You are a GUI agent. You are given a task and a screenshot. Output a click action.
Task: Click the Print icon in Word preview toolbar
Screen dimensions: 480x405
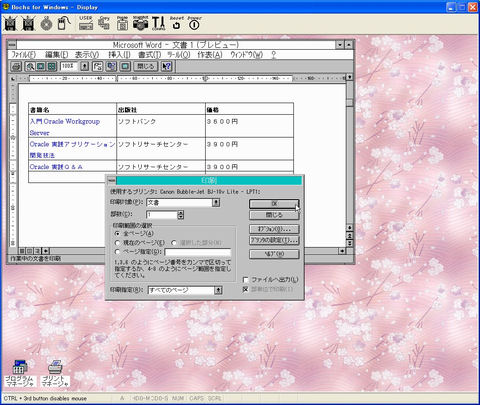click(x=16, y=66)
